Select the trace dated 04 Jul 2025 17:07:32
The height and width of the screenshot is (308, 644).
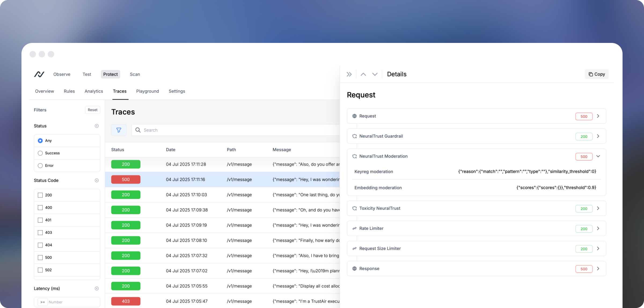(222, 256)
